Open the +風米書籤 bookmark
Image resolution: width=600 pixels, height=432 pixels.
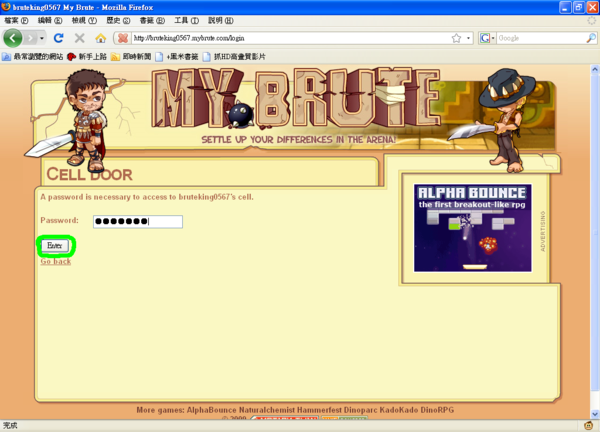177,57
